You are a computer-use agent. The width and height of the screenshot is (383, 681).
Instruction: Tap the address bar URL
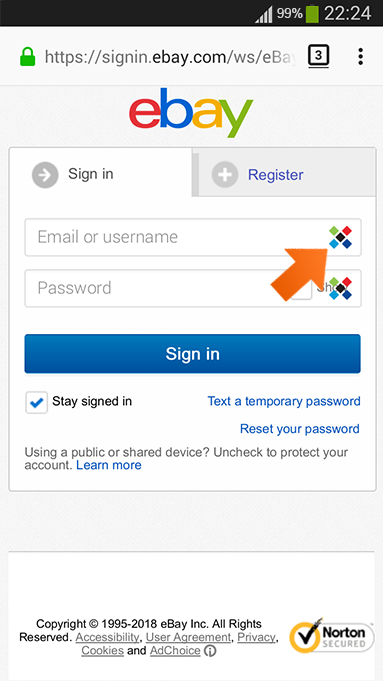pos(170,57)
